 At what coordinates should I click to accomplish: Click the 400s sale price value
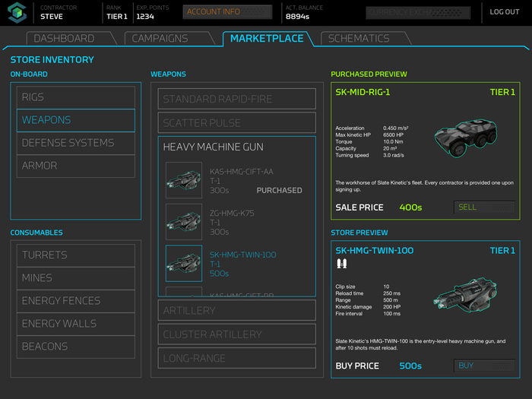(x=410, y=207)
